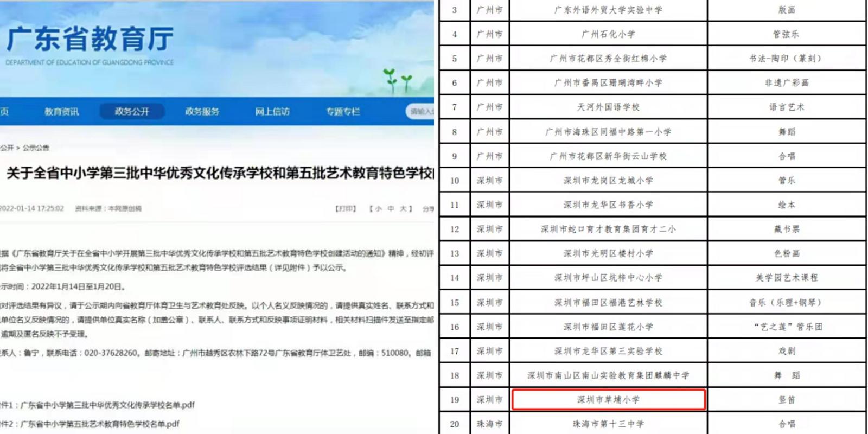Click the 管弦乐 specialty cell
Viewport: 868px width, 434px height.
coord(787,34)
